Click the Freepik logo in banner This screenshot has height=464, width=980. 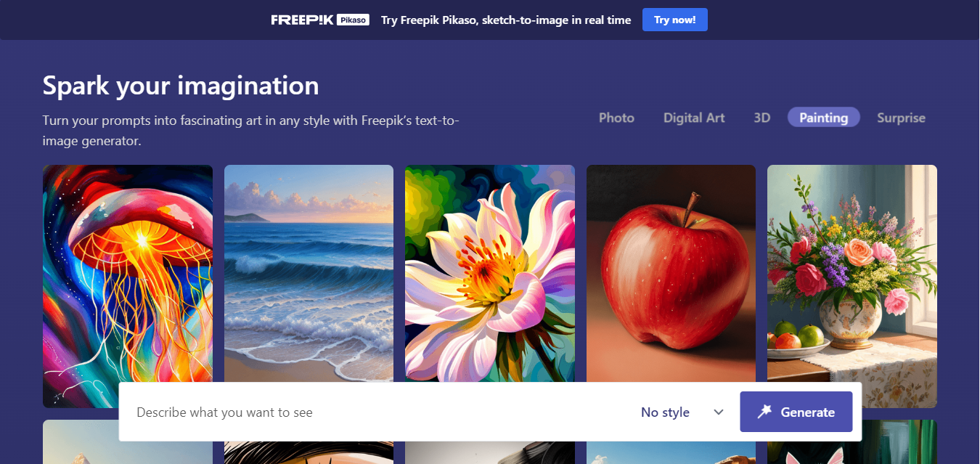click(x=302, y=20)
